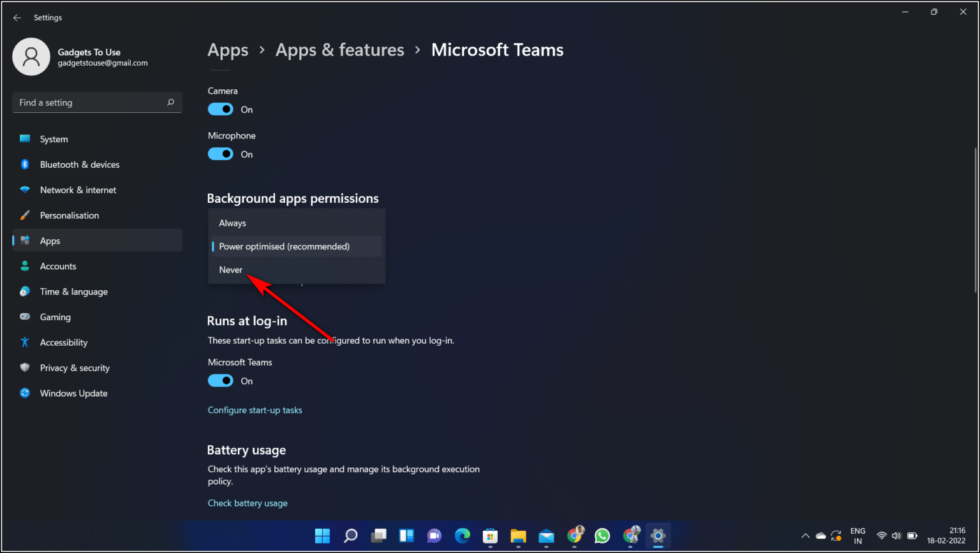Launch Microsoft Edge from the taskbar
The width and height of the screenshot is (980, 553).
[462, 536]
